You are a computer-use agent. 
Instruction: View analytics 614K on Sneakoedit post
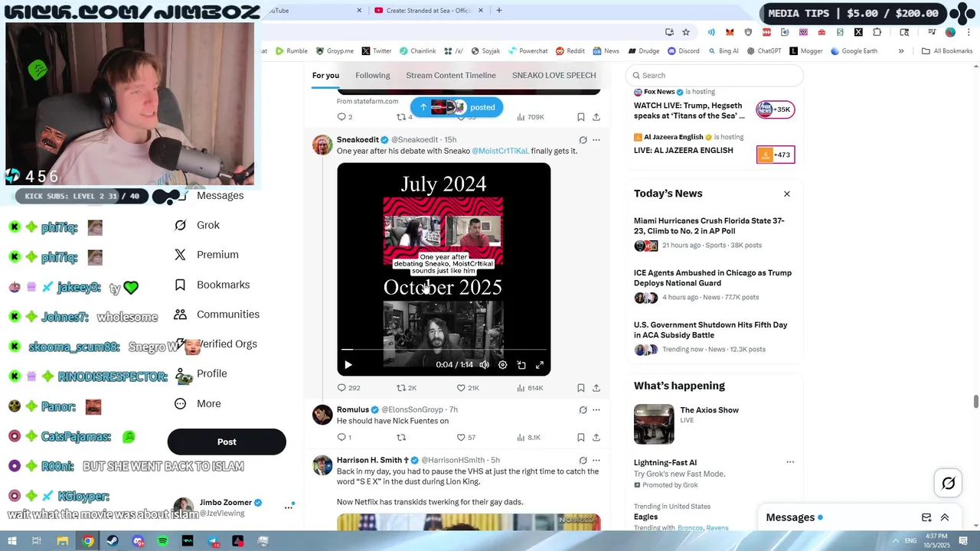[530, 388]
